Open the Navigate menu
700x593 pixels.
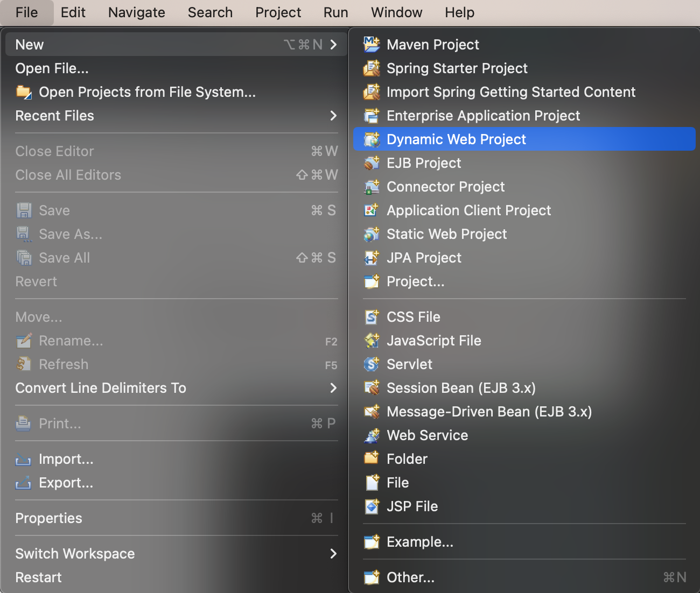pos(137,12)
